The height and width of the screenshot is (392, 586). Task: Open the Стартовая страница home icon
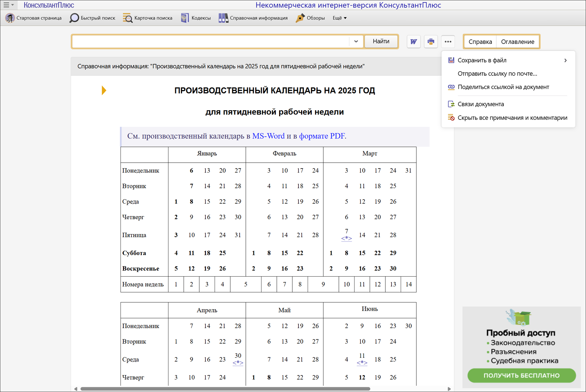10,18
